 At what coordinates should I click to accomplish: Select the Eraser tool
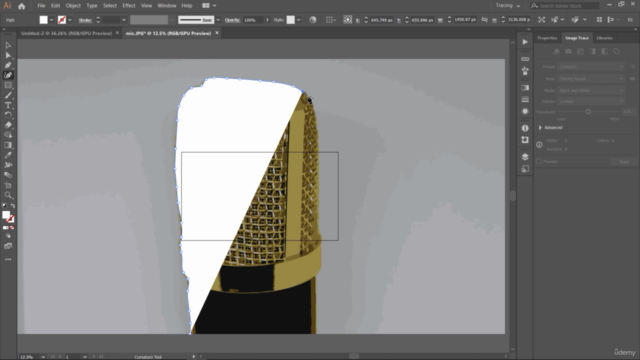[x=8, y=125]
